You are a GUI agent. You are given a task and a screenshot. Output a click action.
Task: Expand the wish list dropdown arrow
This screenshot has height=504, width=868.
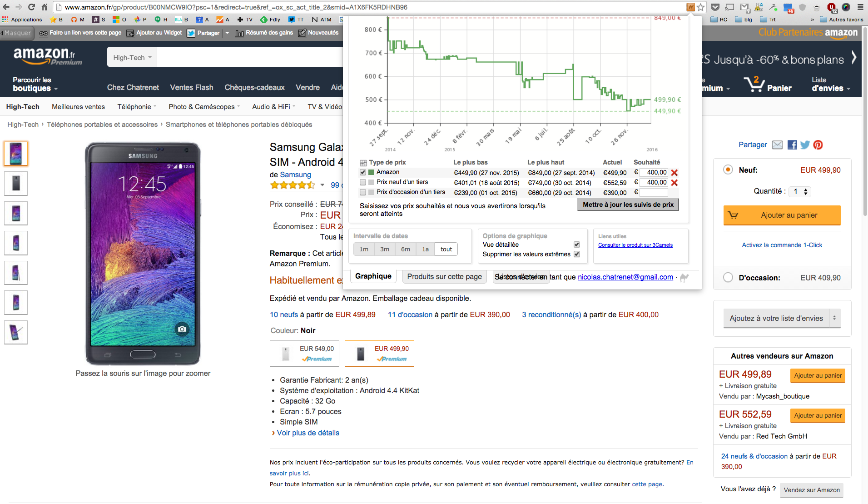tap(834, 318)
